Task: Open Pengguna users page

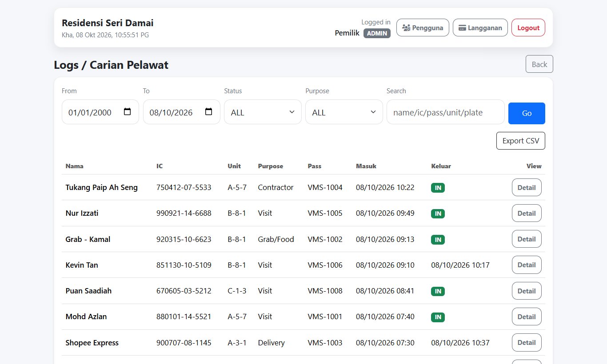Action: (423, 28)
